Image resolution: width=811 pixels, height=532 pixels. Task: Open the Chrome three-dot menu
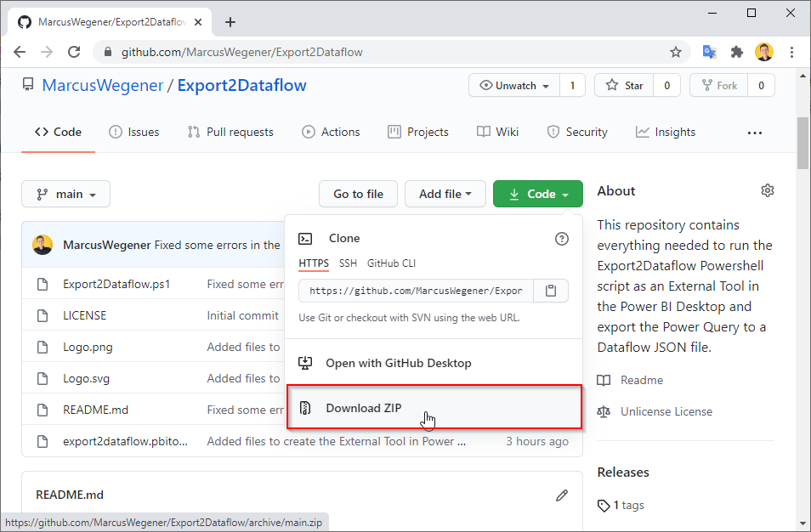point(791,52)
